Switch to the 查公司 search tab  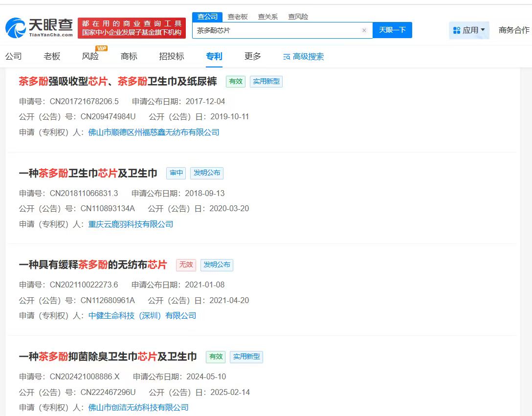click(x=207, y=17)
